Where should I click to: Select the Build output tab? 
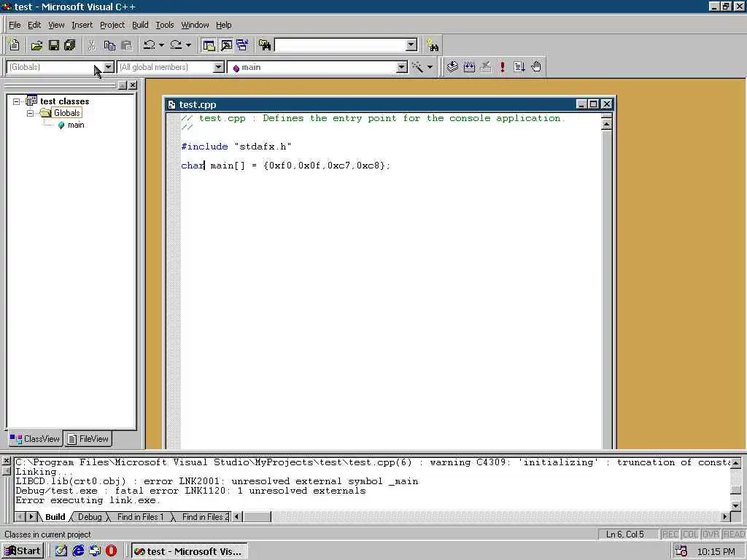(x=55, y=517)
